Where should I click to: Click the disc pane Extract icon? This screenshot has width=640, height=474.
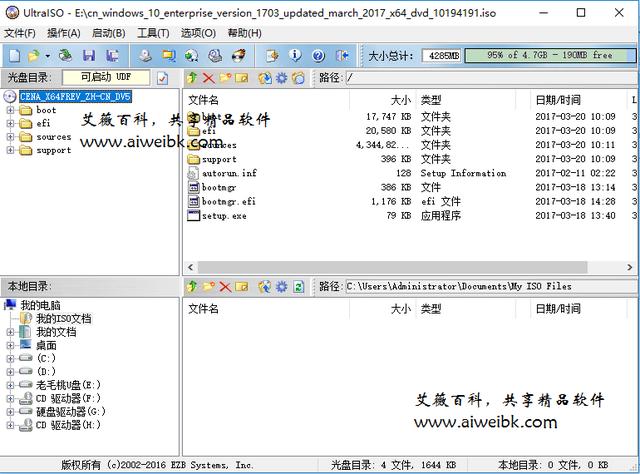(265, 78)
